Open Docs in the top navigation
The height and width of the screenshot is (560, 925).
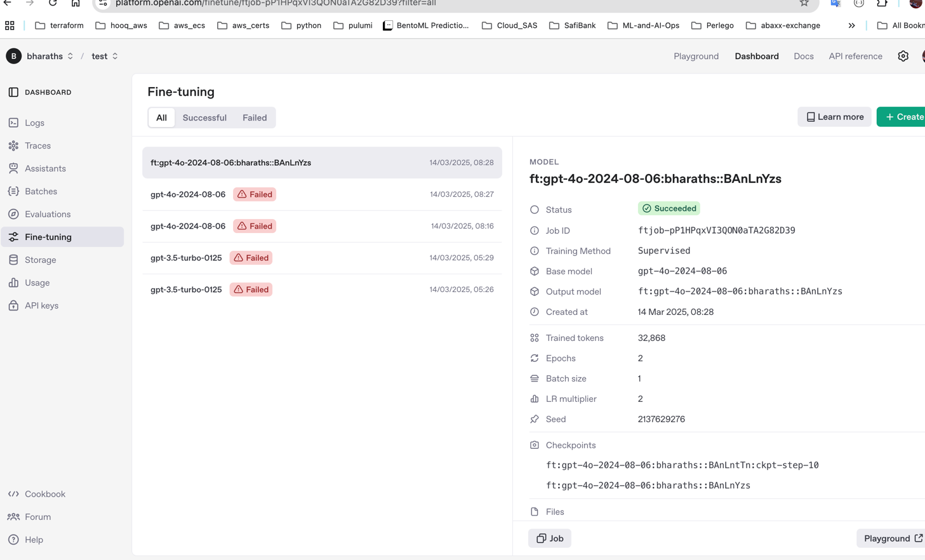tap(803, 56)
